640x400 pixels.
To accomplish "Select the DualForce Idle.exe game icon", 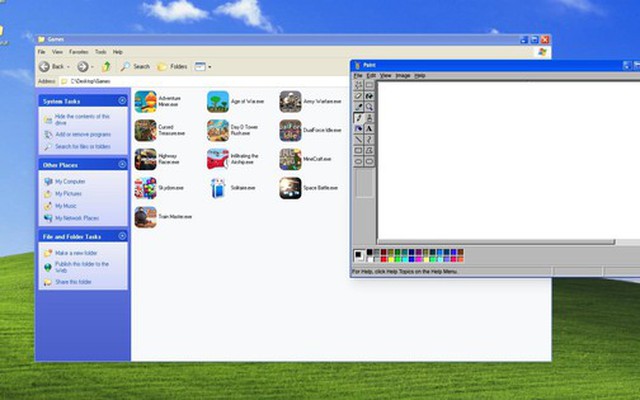I will coord(290,130).
